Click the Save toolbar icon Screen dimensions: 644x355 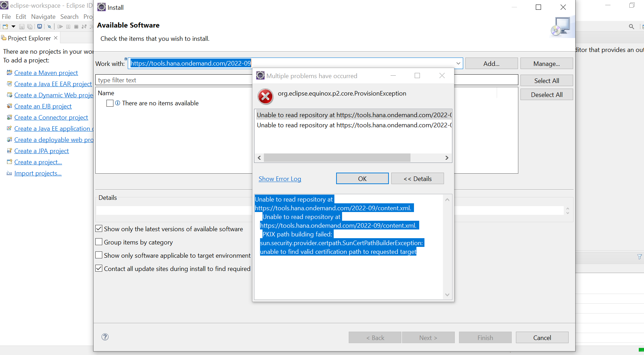tap(22, 27)
